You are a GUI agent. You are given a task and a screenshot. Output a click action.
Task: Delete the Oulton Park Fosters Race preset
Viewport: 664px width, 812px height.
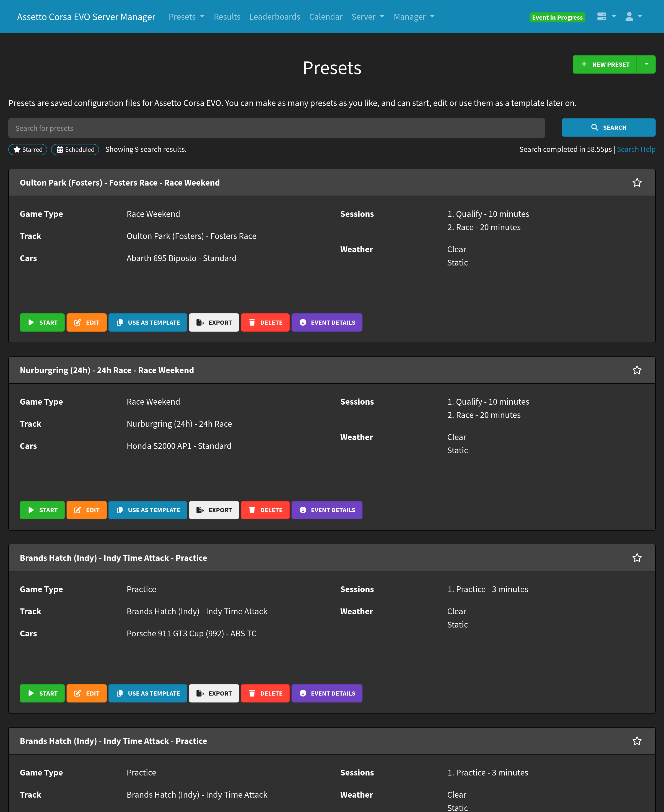pos(265,322)
